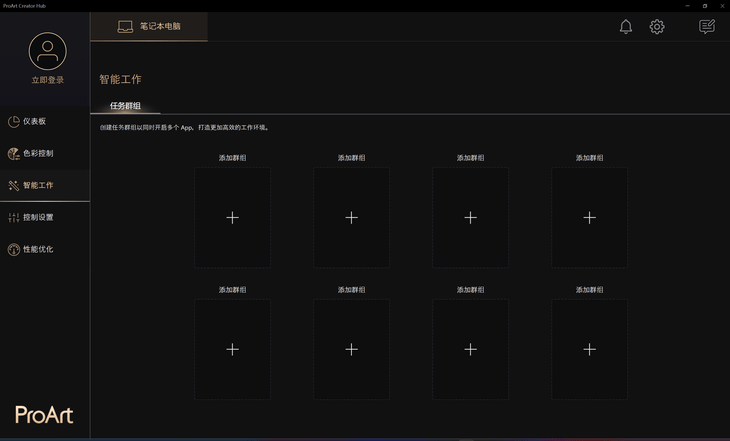Screen dimensions: 730x441
Task: Click the 色彩控制 palette icon
Action: [14, 154]
